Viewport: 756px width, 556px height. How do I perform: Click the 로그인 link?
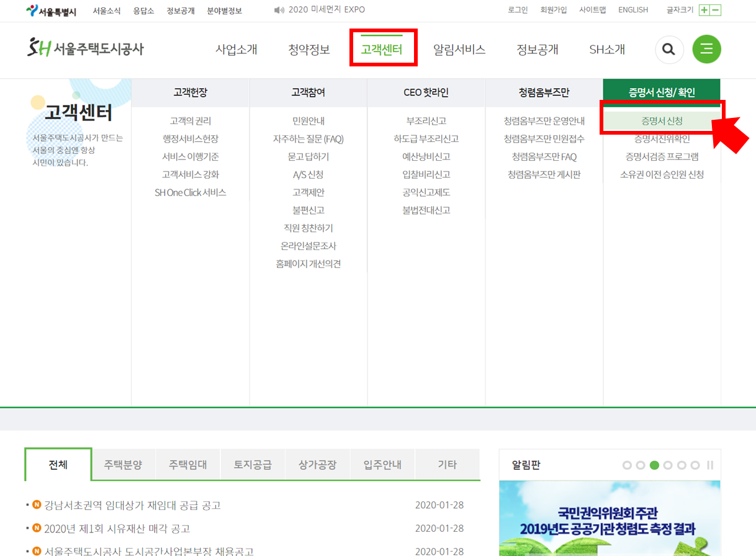pos(518,10)
